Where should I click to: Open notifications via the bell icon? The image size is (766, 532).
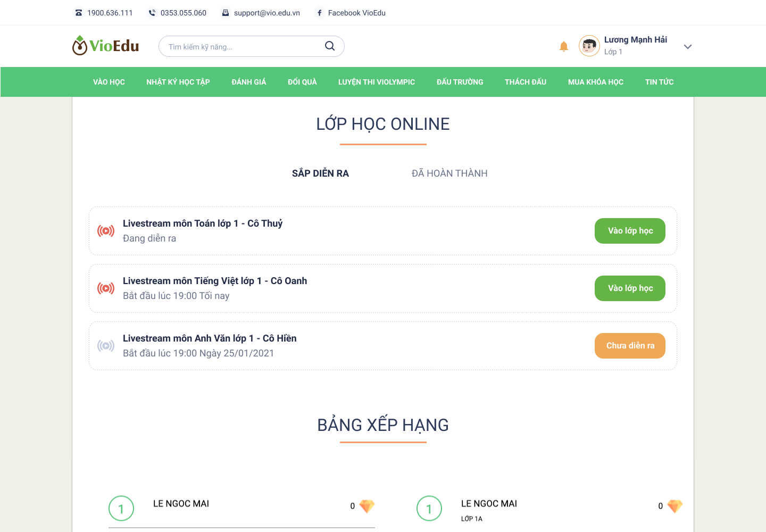(x=563, y=46)
